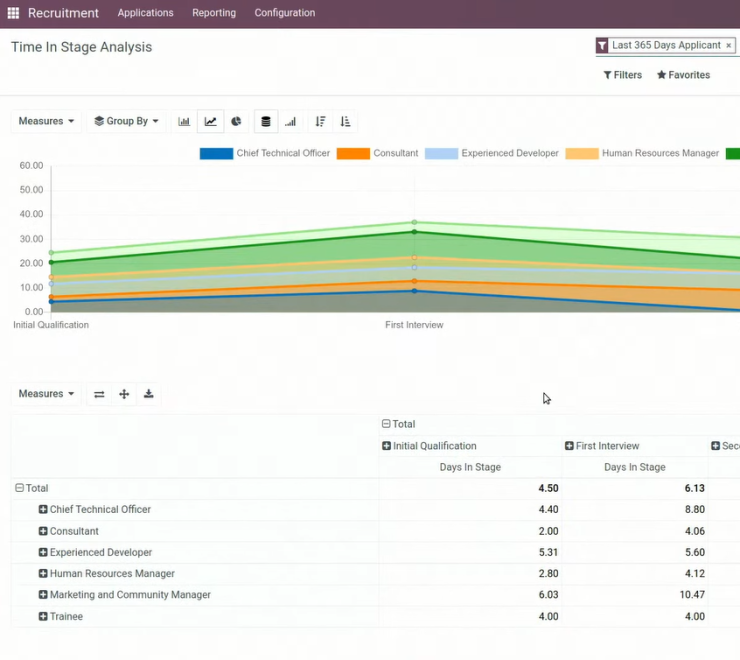Click Days In Stage header under First Interview
The image size is (740, 660).
pos(635,467)
